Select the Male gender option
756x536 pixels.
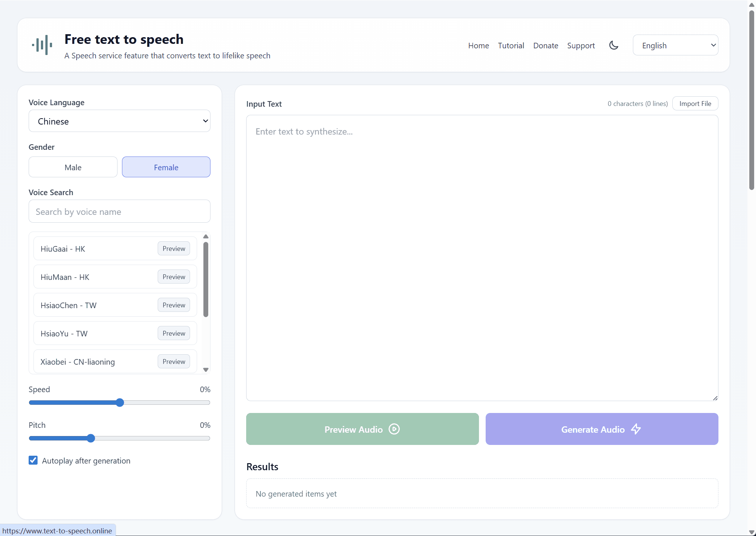[x=73, y=167]
